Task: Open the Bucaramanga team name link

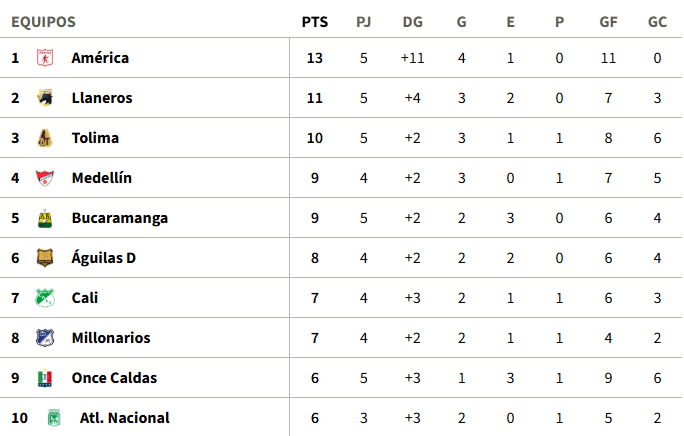Action: point(120,218)
